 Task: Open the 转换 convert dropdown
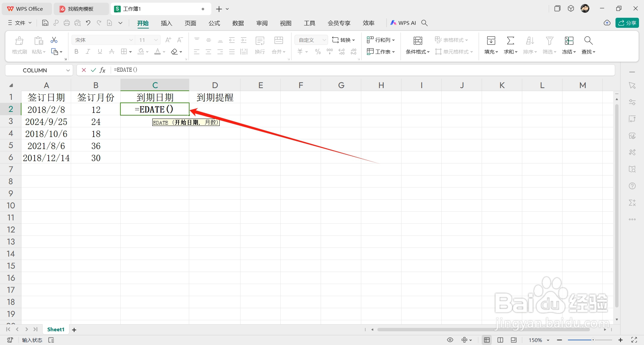click(x=343, y=40)
